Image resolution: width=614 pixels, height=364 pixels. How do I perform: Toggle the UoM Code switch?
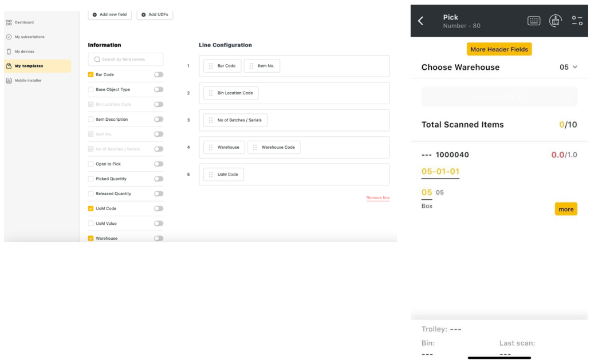(x=159, y=208)
